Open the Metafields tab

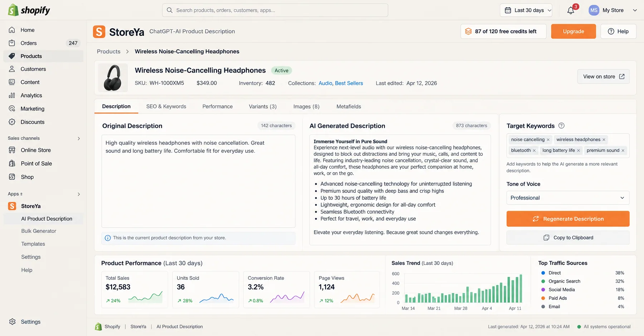pos(348,106)
